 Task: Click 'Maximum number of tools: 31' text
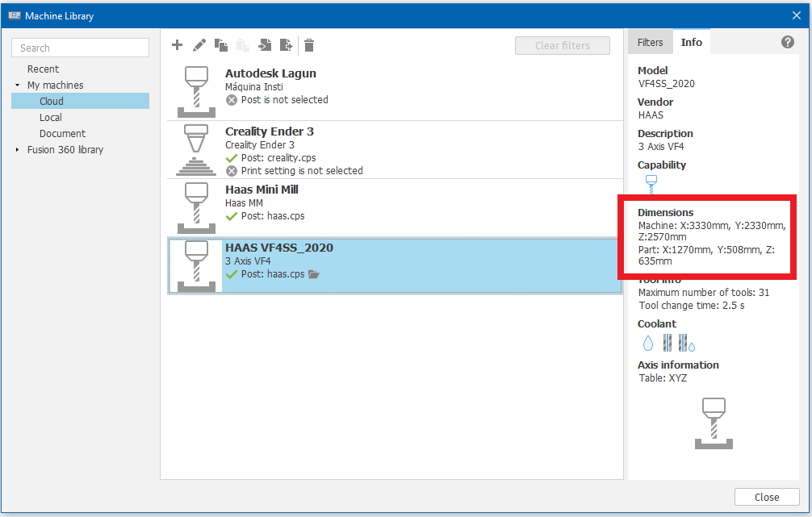(704, 293)
